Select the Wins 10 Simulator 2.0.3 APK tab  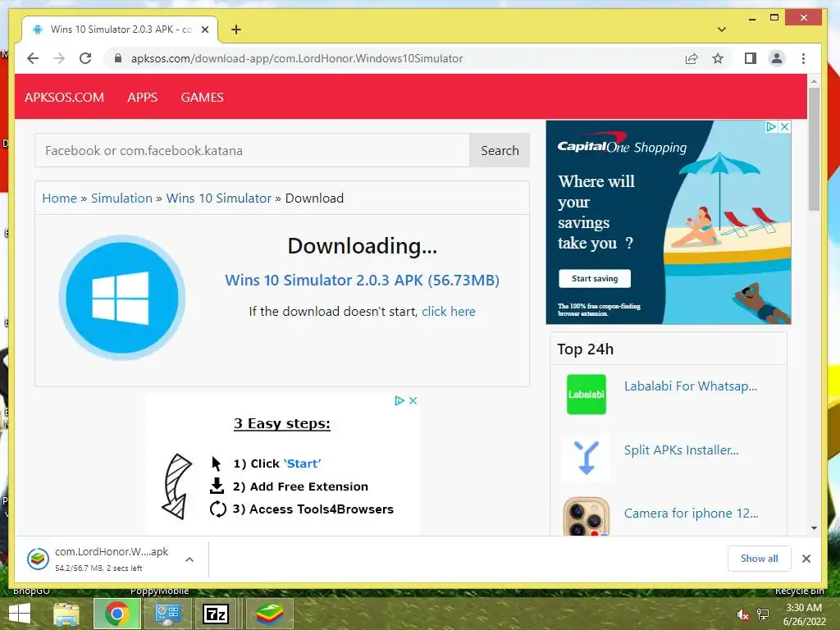(120, 30)
